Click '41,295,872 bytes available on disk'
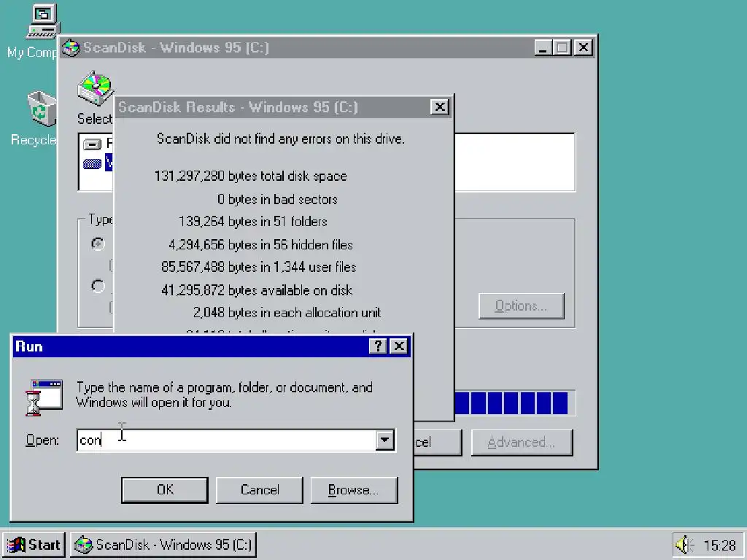This screenshot has height=560, width=747. 257,290
